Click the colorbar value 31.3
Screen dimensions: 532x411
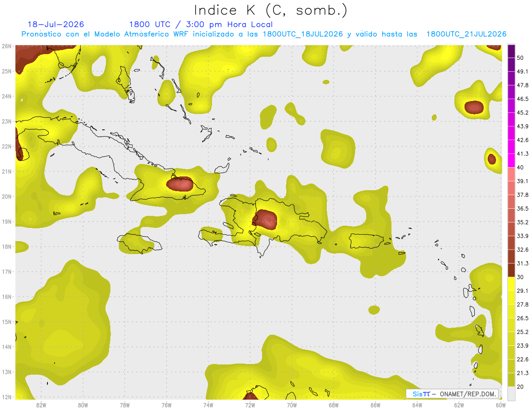click(523, 263)
